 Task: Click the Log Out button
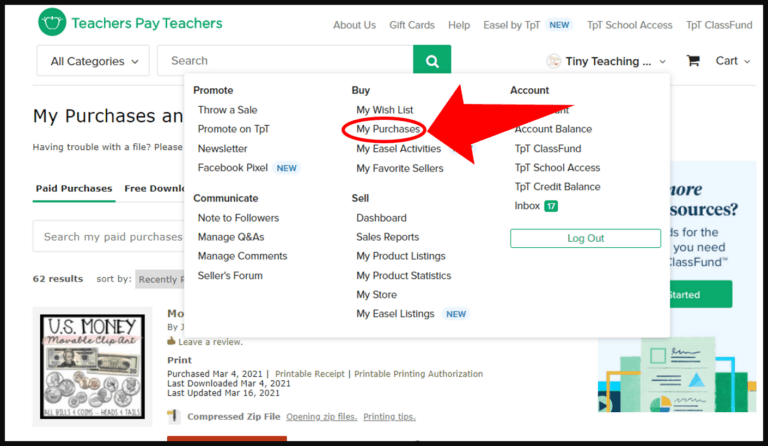pyautogui.click(x=585, y=238)
